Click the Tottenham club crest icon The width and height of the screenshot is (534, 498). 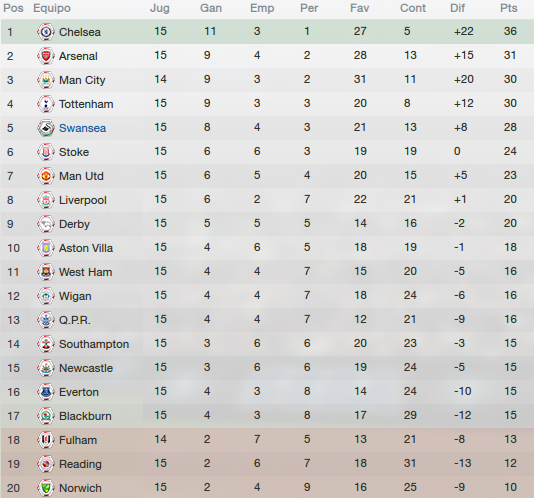point(46,104)
